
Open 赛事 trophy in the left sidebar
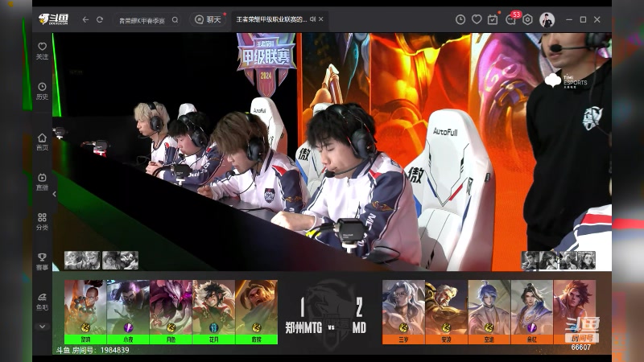point(42,262)
